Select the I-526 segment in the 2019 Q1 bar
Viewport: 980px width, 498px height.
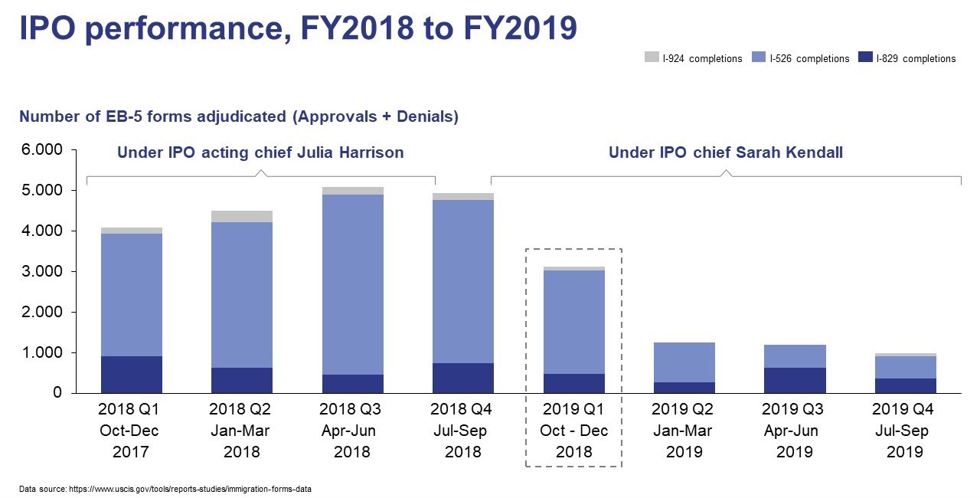(x=573, y=322)
